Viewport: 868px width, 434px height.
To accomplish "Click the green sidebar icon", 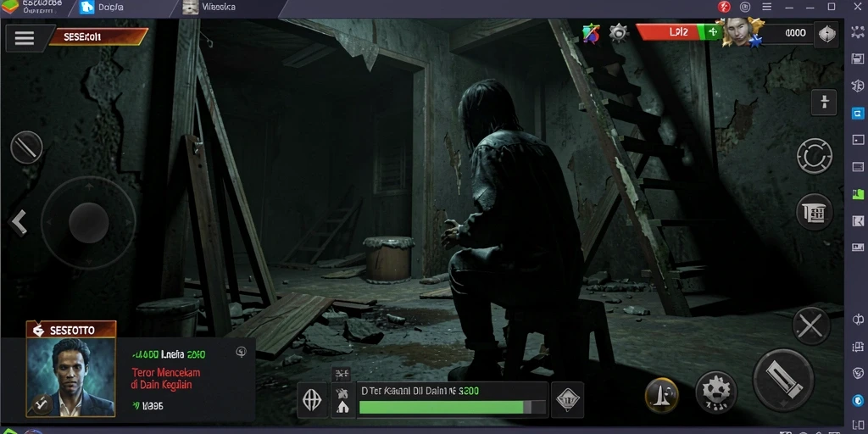I will 858,194.
